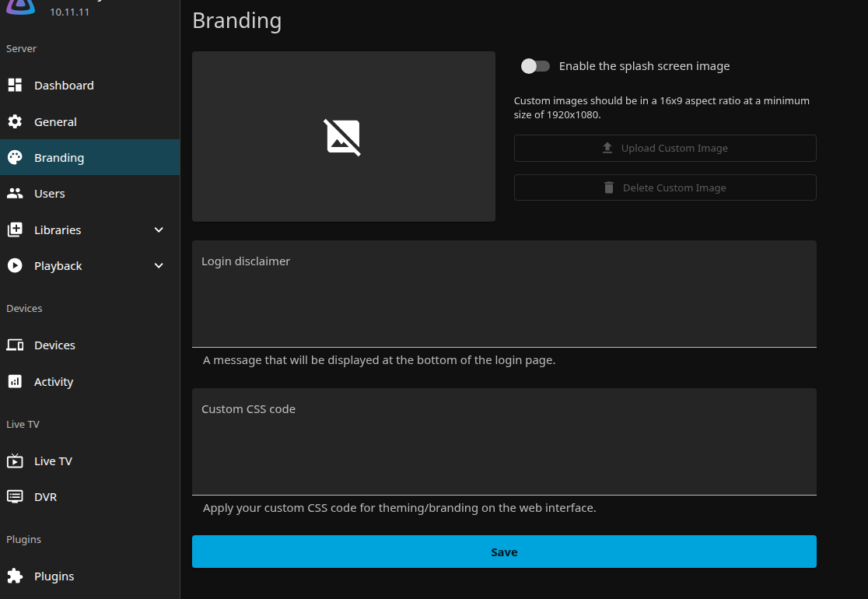Click the version number 10.11.11

tap(70, 12)
